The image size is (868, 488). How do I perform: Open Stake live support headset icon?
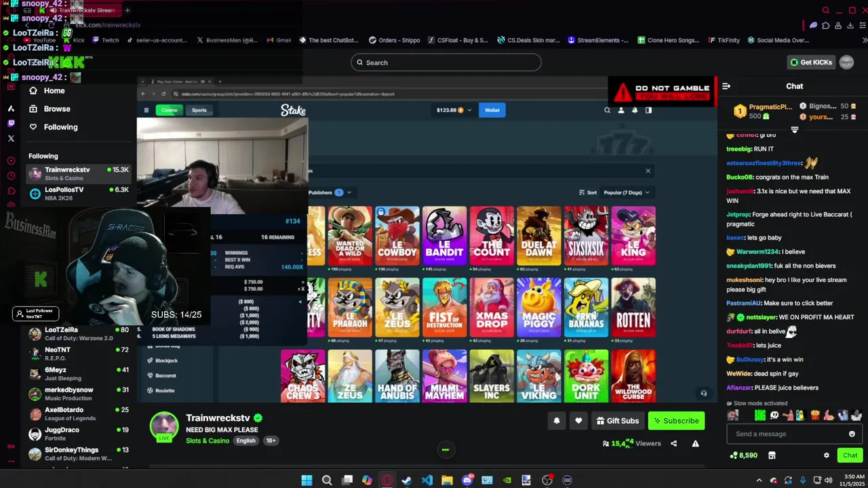click(x=703, y=393)
